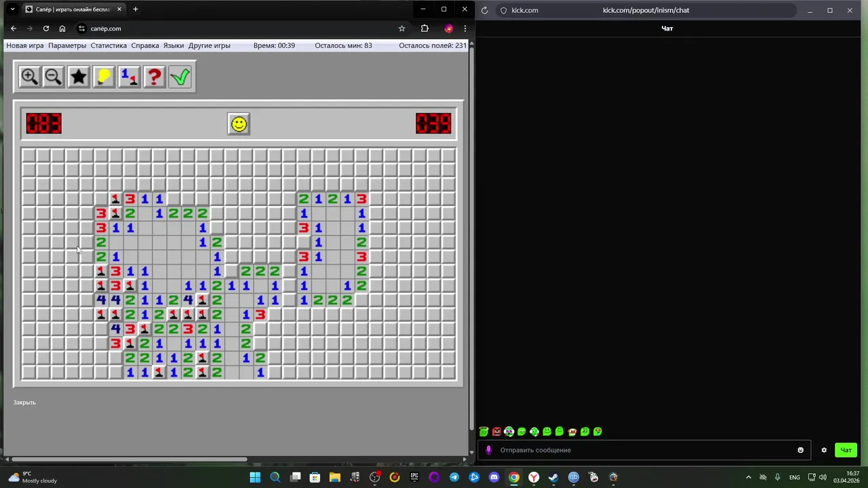Viewport: 868px width, 488px height.
Task: Open the Chrome three-dot menu
Action: point(465,28)
